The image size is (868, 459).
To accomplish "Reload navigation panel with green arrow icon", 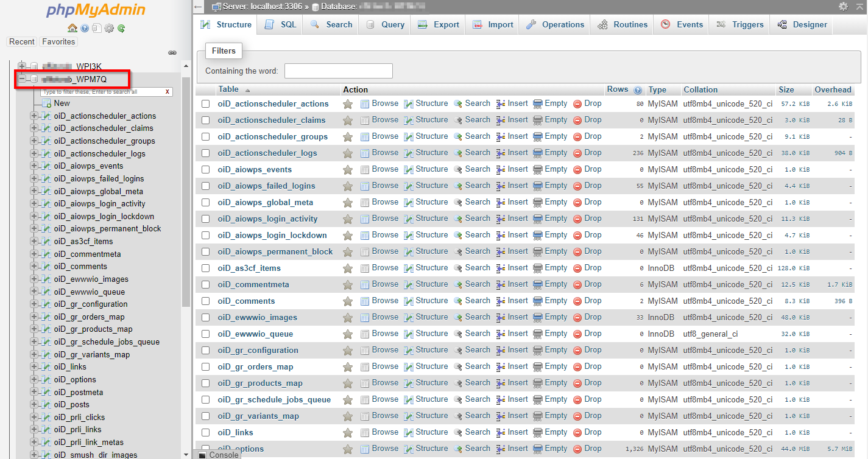I will 121,28.
